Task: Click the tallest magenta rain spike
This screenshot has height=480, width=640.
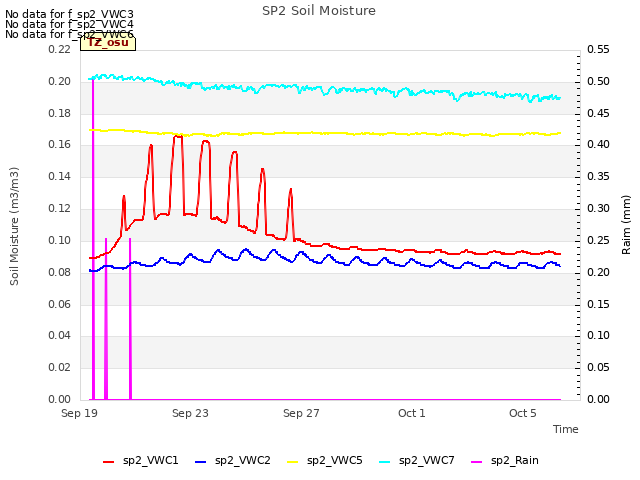Action: pos(93,239)
